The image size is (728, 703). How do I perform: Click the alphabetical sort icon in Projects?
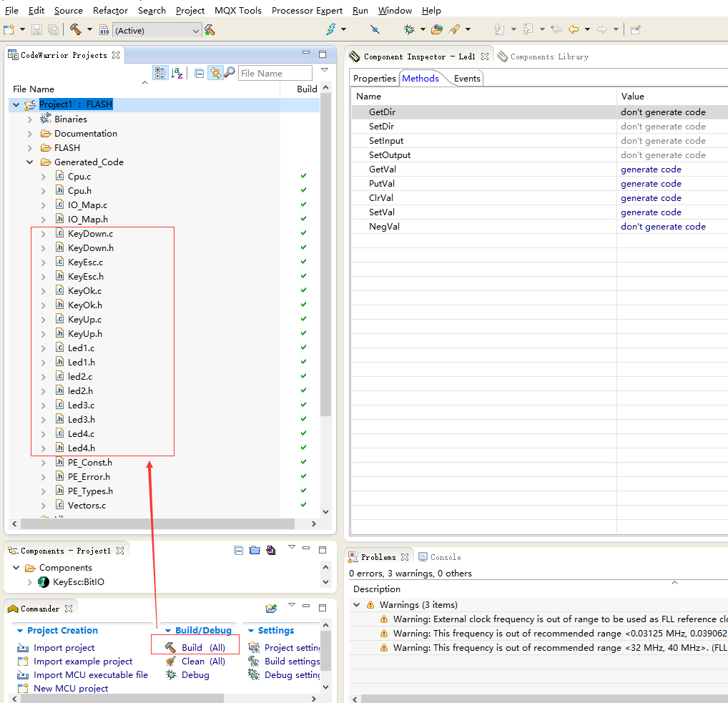[177, 73]
